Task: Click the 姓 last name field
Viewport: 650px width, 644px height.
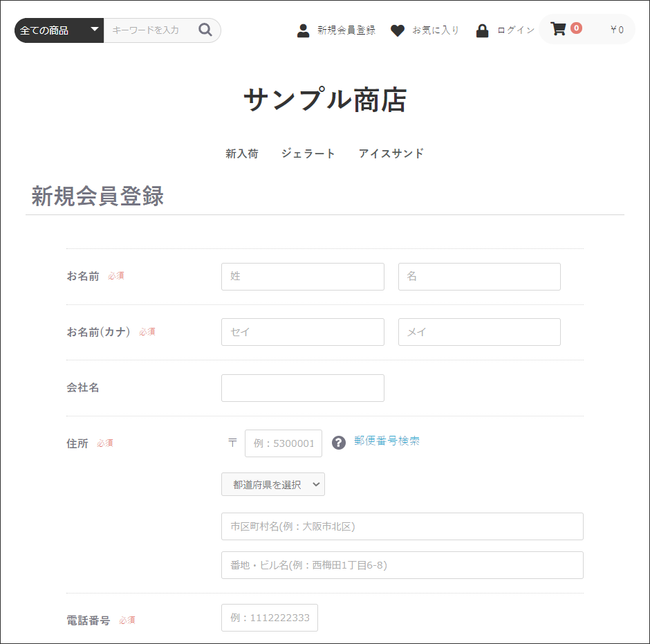Action: 302,277
